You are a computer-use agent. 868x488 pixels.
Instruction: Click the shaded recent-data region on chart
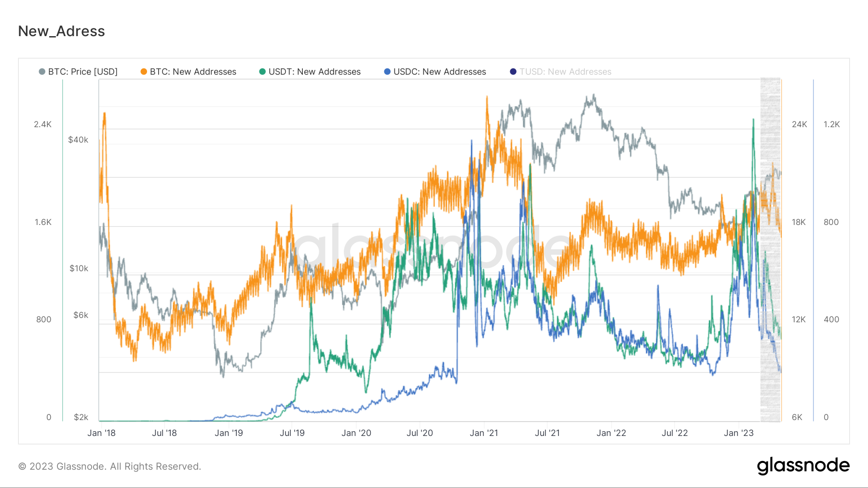(770, 251)
